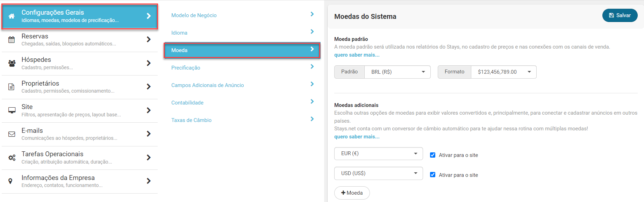Open the EUR (€) additional currency dropdown
The height and width of the screenshot is (202, 644).
point(379,153)
